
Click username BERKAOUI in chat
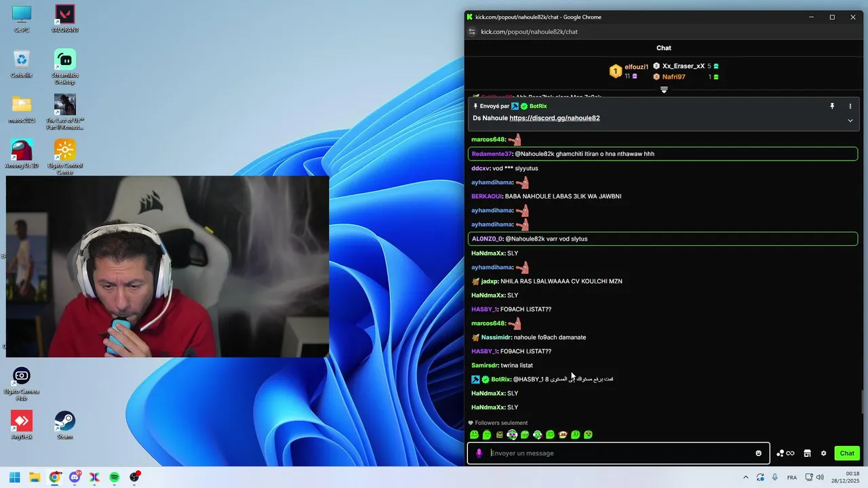pyautogui.click(x=486, y=197)
